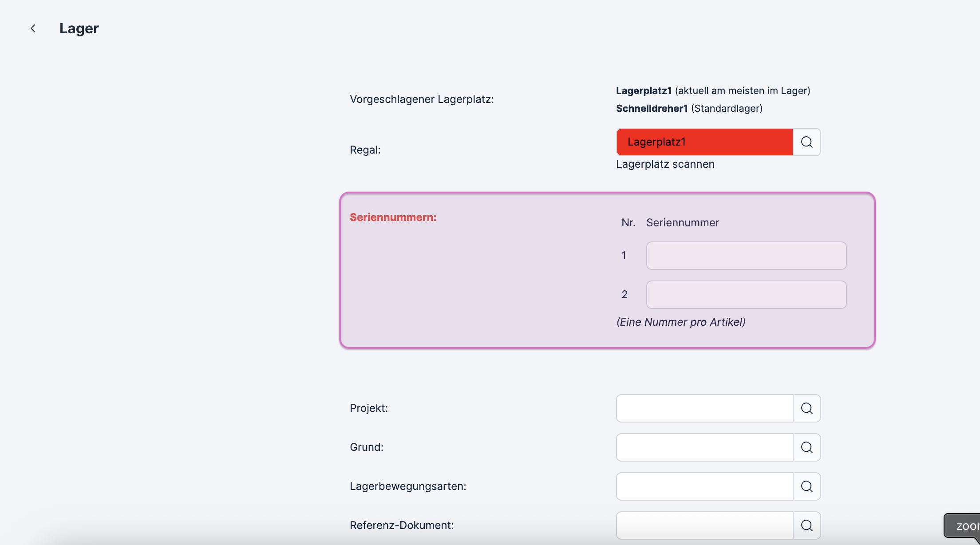
Task: Open the Lagerbewegungsarten search lookup
Action: pos(806,486)
